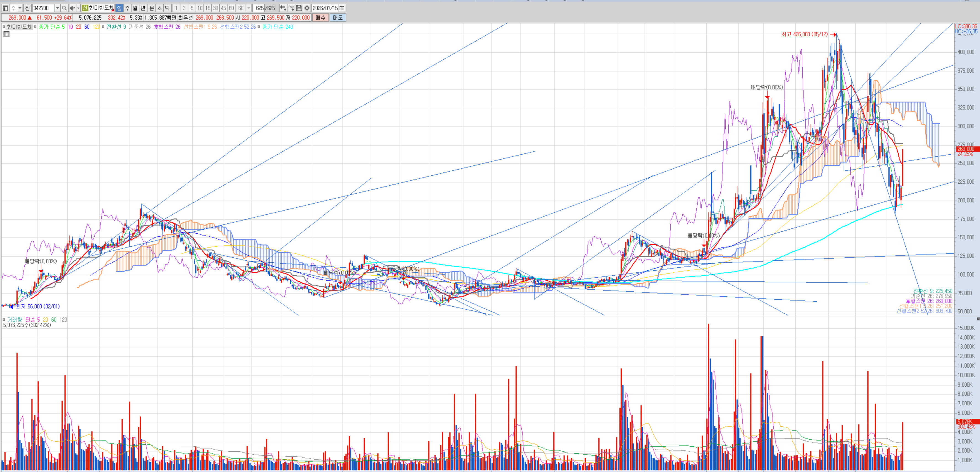Click the green 신 badge beside 한미반도체

(85, 8)
